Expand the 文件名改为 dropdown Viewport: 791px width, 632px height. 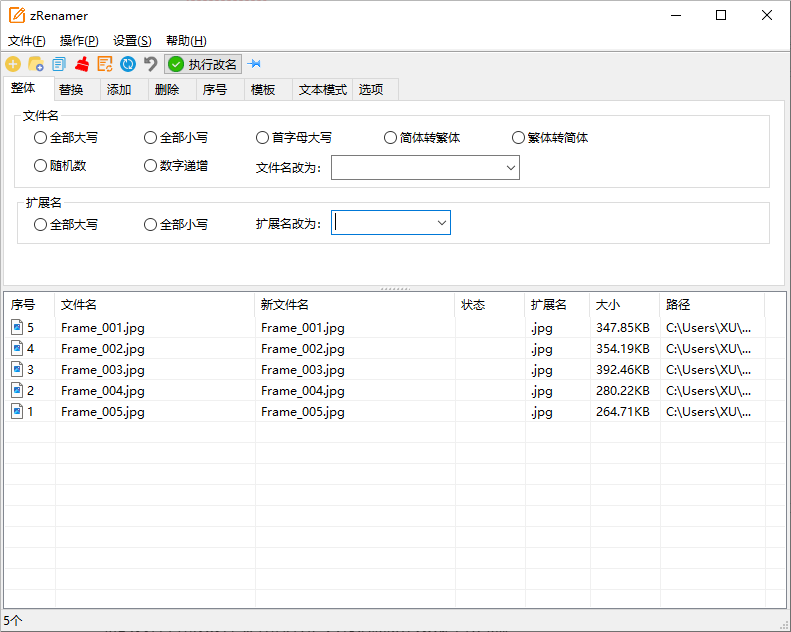point(510,168)
